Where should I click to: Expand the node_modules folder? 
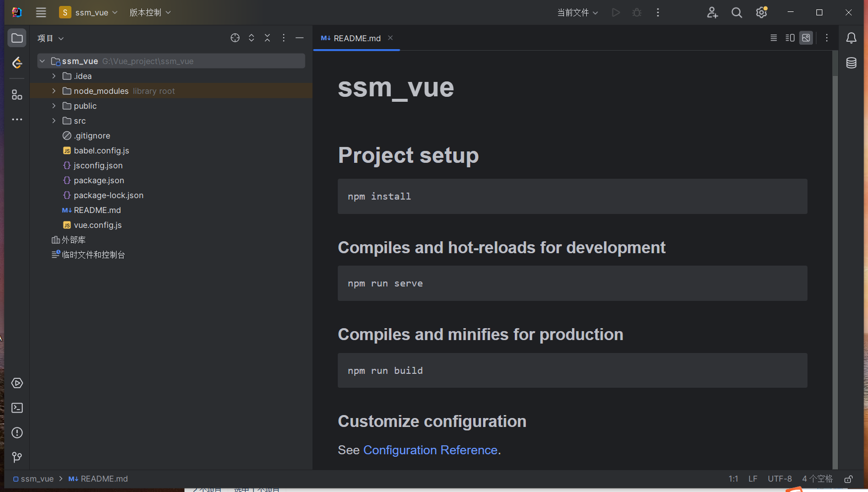tap(54, 91)
